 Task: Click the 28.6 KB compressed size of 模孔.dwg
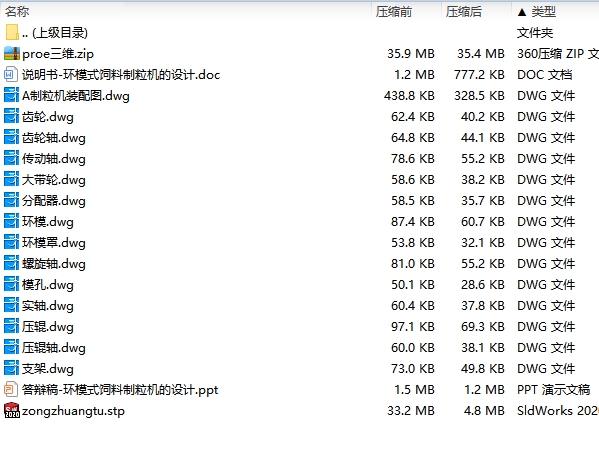[x=482, y=285]
